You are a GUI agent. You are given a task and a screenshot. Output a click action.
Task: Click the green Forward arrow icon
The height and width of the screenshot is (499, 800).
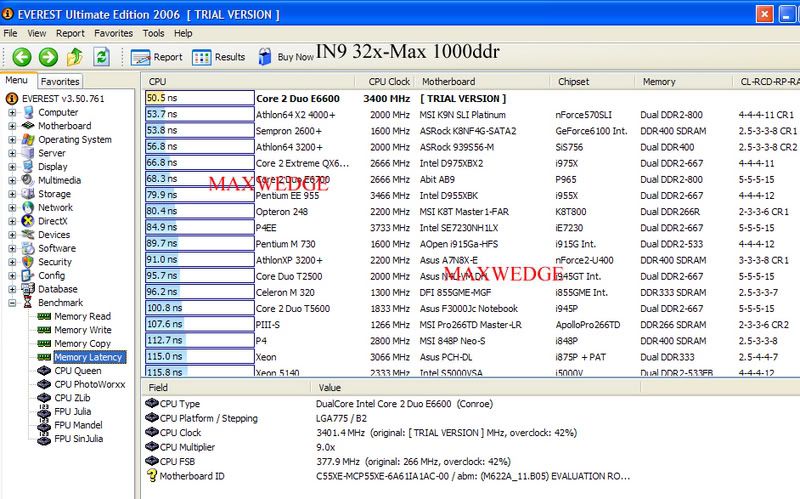pos(48,57)
